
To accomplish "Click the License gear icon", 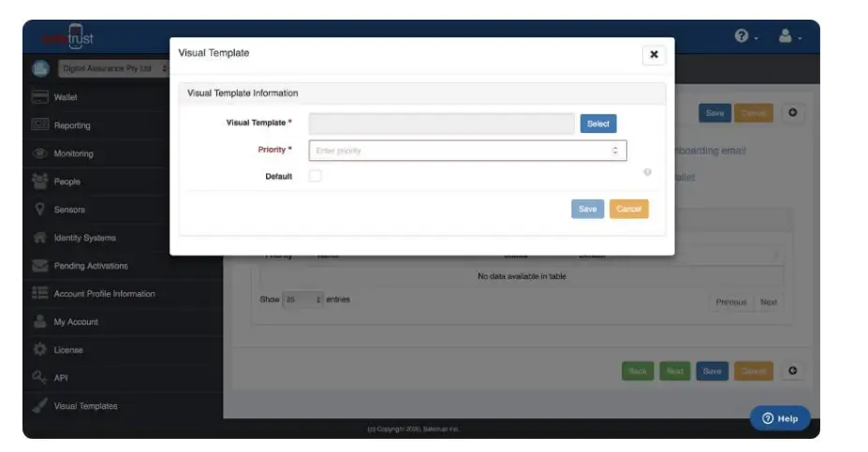I will coord(40,349).
